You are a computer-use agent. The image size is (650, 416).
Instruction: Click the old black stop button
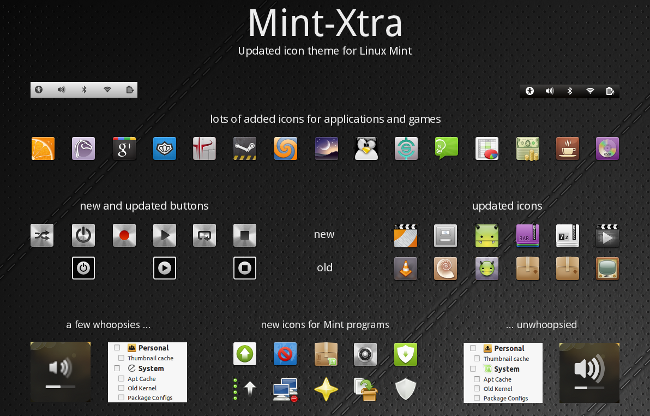click(245, 268)
